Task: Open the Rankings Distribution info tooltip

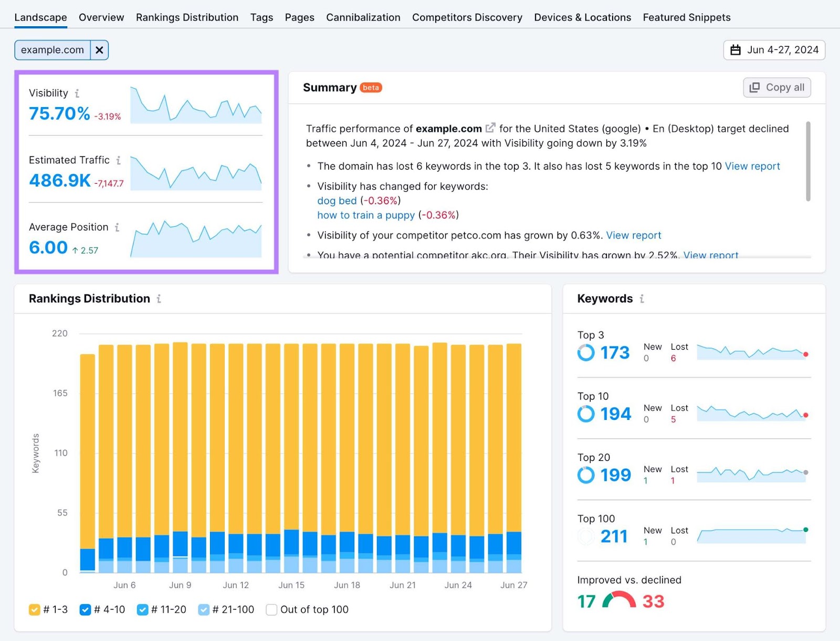Action: pos(159,299)
